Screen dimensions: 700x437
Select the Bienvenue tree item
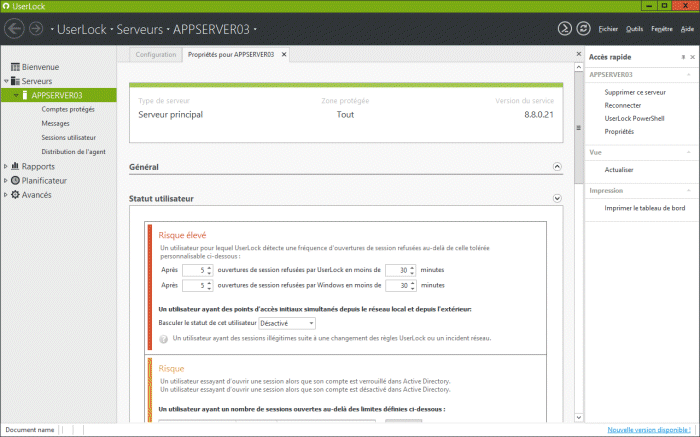coord(40,67)
